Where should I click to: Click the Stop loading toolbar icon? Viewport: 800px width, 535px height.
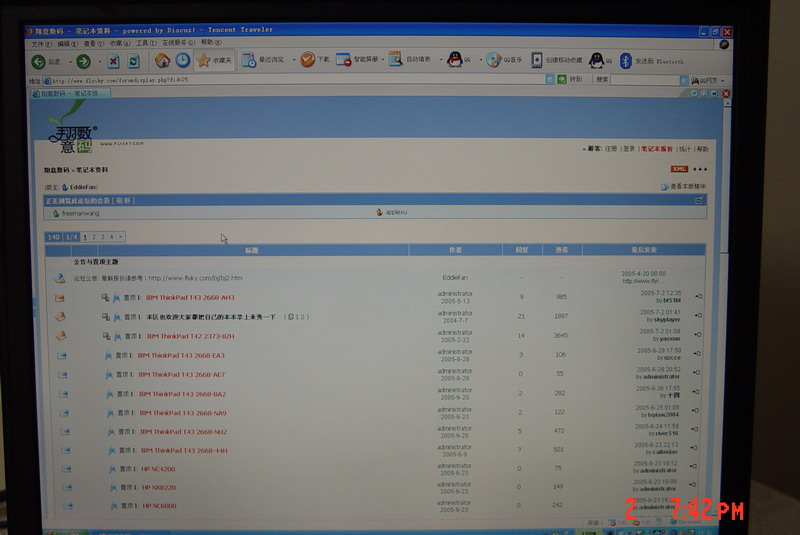coord(113,61)
